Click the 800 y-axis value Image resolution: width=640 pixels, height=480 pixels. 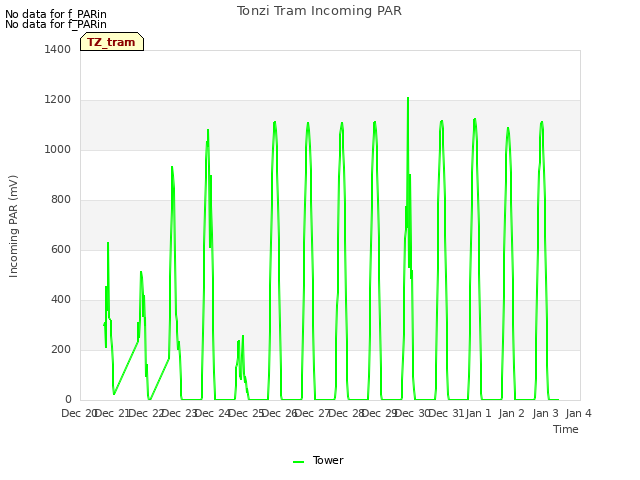coord(61,200)
